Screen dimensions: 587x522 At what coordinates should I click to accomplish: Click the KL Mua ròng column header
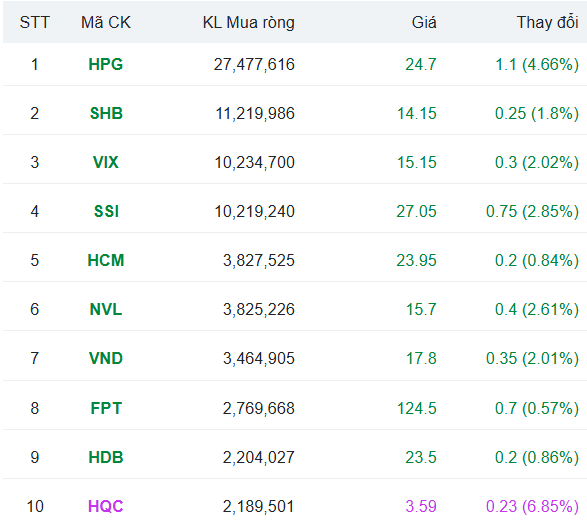click(x=249, y=23)
